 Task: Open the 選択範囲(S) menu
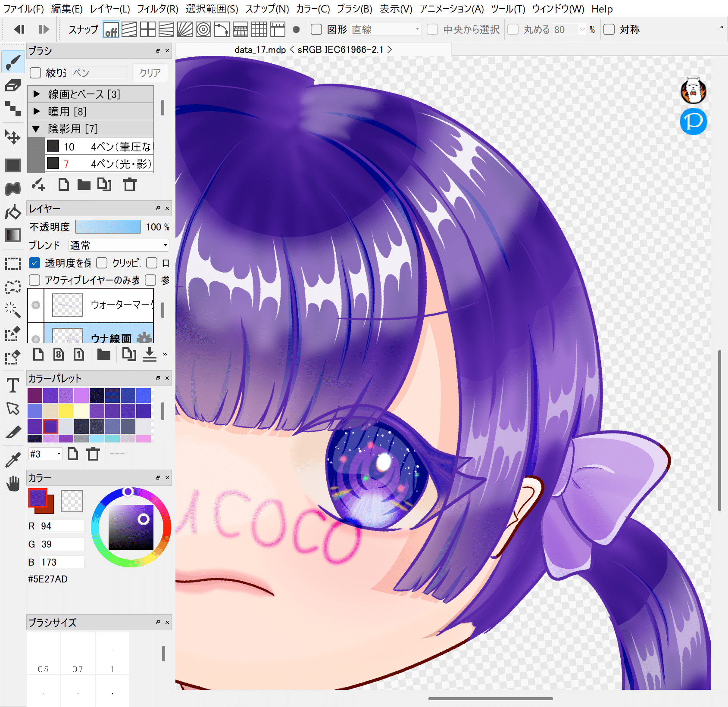[212, 9]
